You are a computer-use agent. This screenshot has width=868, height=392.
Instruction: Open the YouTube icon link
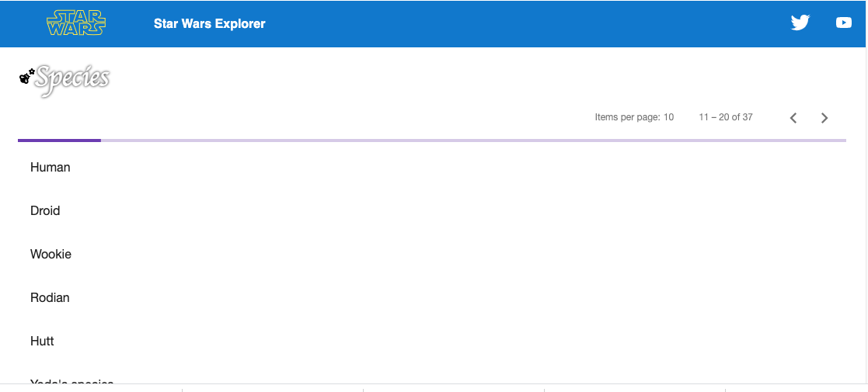844,23
